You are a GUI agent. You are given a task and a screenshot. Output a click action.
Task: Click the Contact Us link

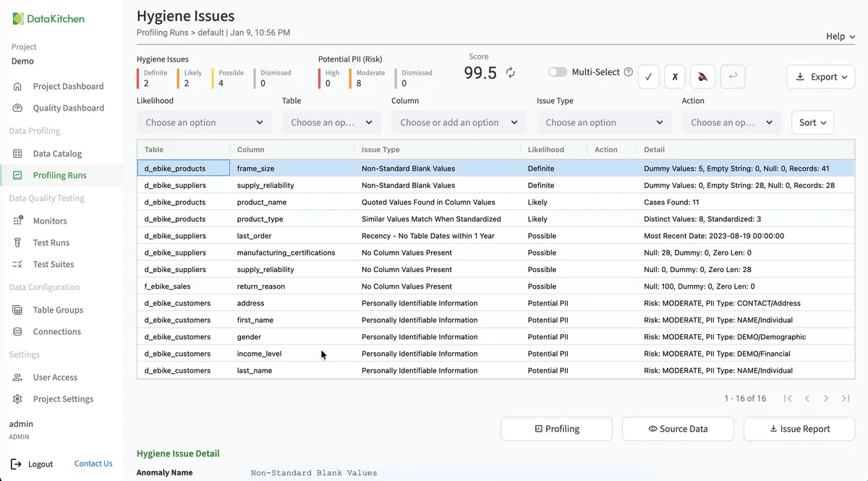(93, 464)
